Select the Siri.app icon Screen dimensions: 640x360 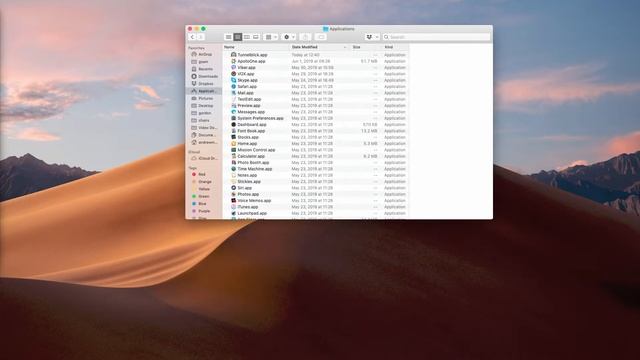pos(233,188)
